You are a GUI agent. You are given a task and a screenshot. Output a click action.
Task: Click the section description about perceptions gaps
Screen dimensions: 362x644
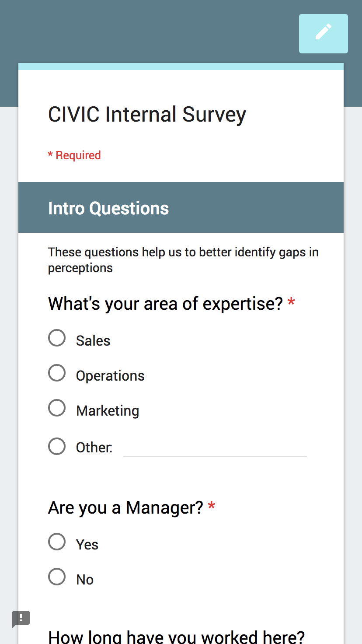point(183,260)
